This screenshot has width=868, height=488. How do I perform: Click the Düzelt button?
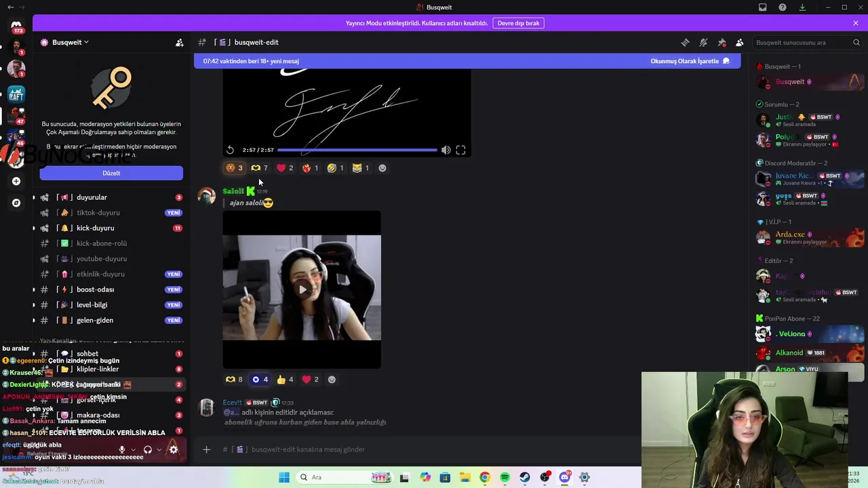point(111,173)
